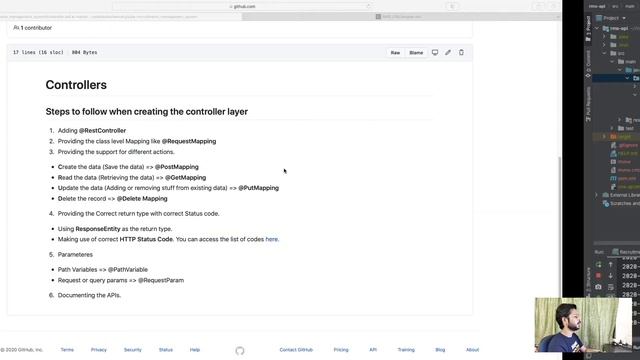The width and height of the screenshot is (640, 360).
Task: Delete this file with trash icon
Action: click(x=461, y=52)
